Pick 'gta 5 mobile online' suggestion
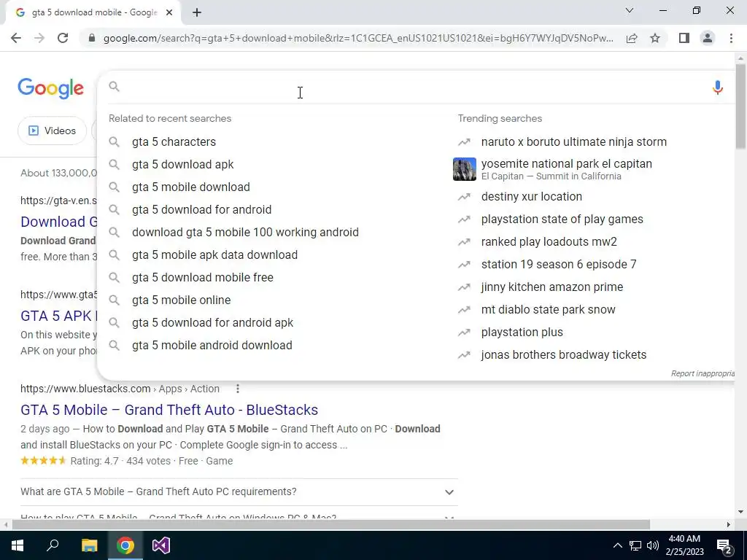 181,300
